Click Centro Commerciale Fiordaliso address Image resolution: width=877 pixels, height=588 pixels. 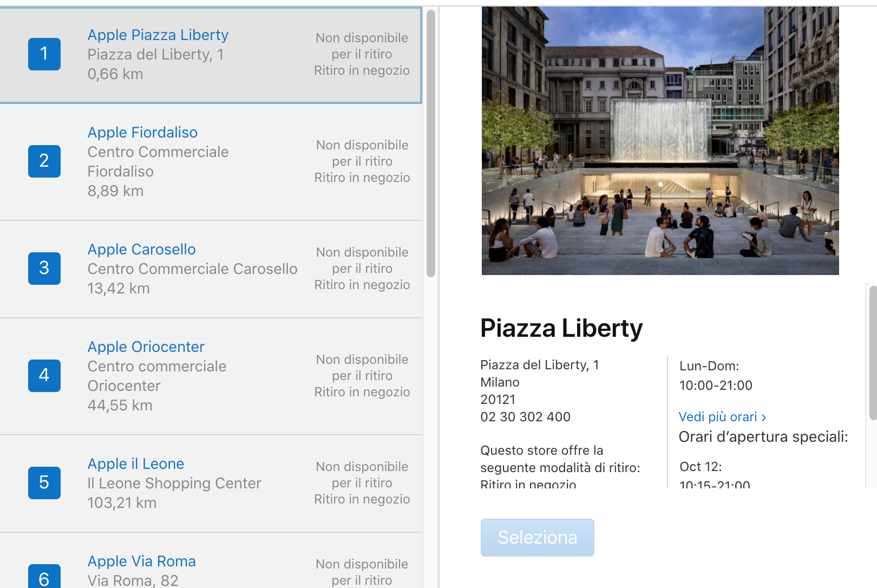158,161
